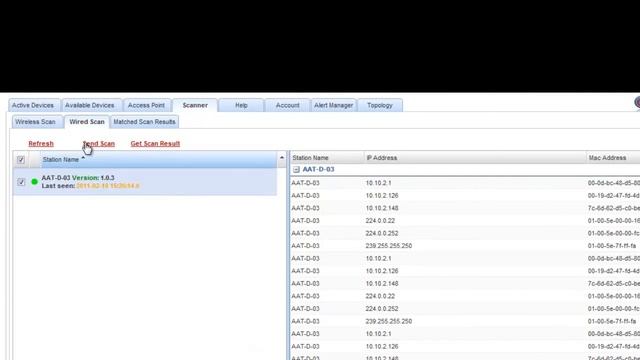Select the first 10.10.2.126 IP cell

click(x=382, y=196)
